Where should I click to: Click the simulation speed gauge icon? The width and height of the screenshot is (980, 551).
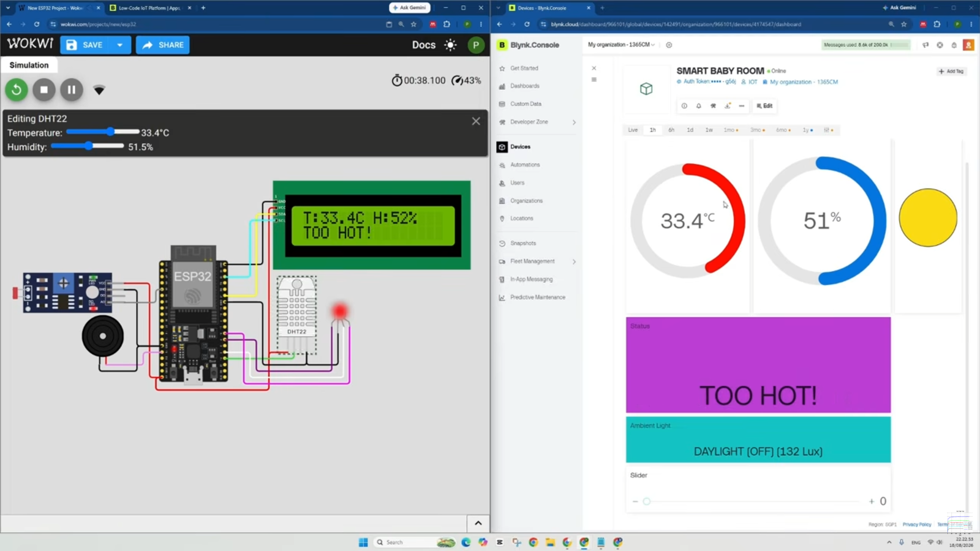(x=457, y=80)
